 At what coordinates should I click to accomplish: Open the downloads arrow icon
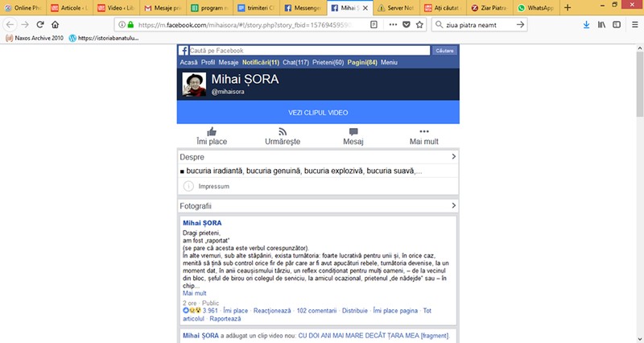pyautogui.click(x=586, y=25)
